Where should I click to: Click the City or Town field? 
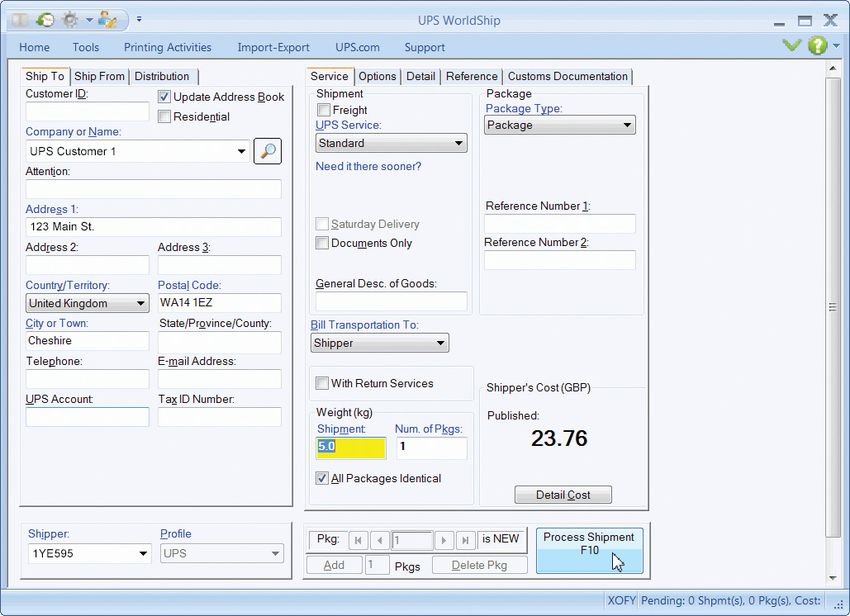(87, 341)
